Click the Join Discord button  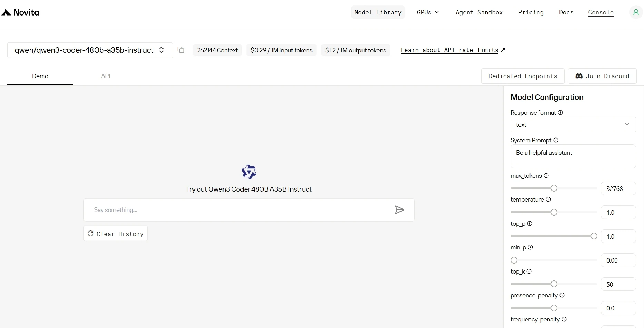point(602,76)
